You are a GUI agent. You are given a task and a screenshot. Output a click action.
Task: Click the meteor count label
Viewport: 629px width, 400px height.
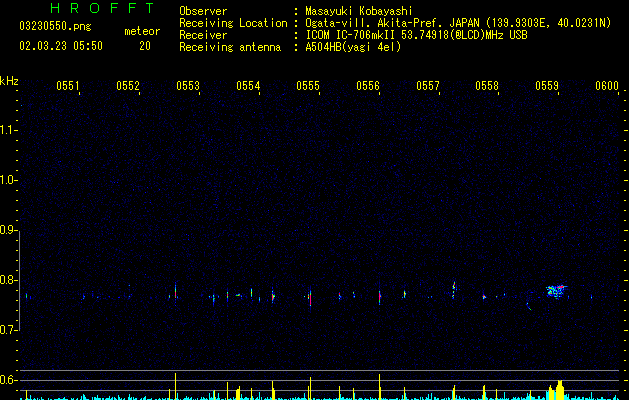(142, 31)
